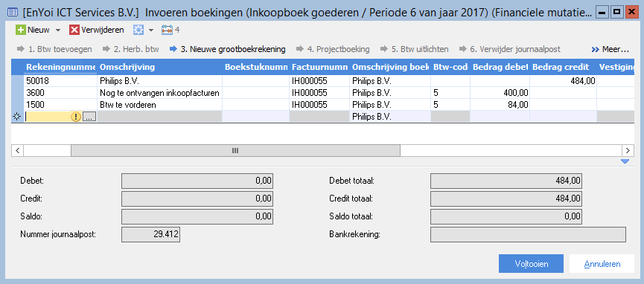The height and width of the screenshot is (284, 644).
Task: Open the dropdown arrow beside Nieuw
Action: [58, 30]
